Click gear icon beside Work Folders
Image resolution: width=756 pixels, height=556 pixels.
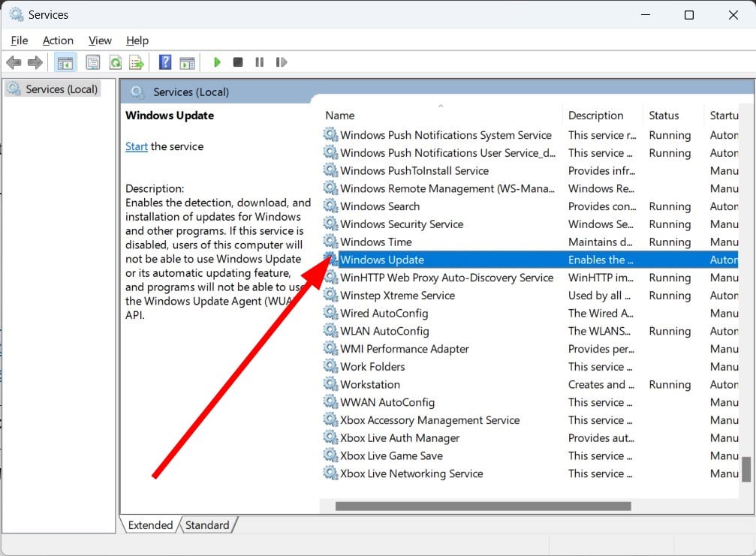click(330, 366)
